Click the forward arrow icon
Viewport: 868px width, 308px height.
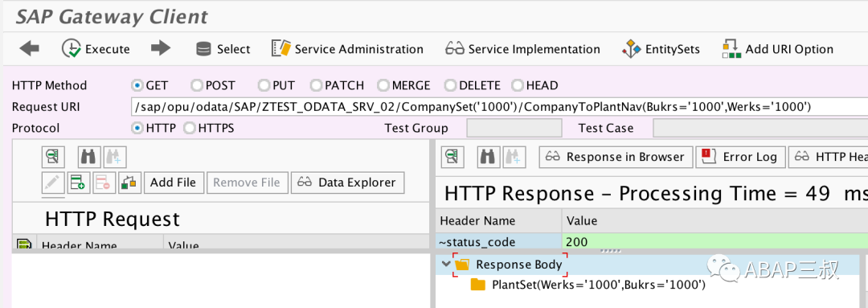coord(161,49)
